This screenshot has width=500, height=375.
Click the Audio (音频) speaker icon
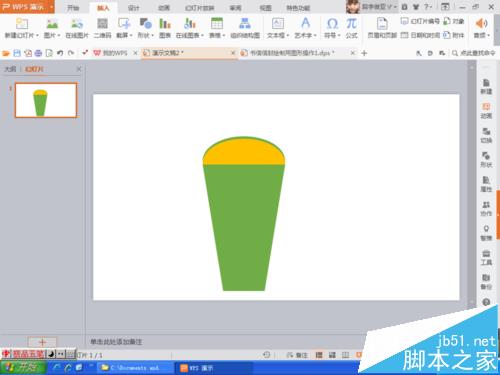point(481,23)
